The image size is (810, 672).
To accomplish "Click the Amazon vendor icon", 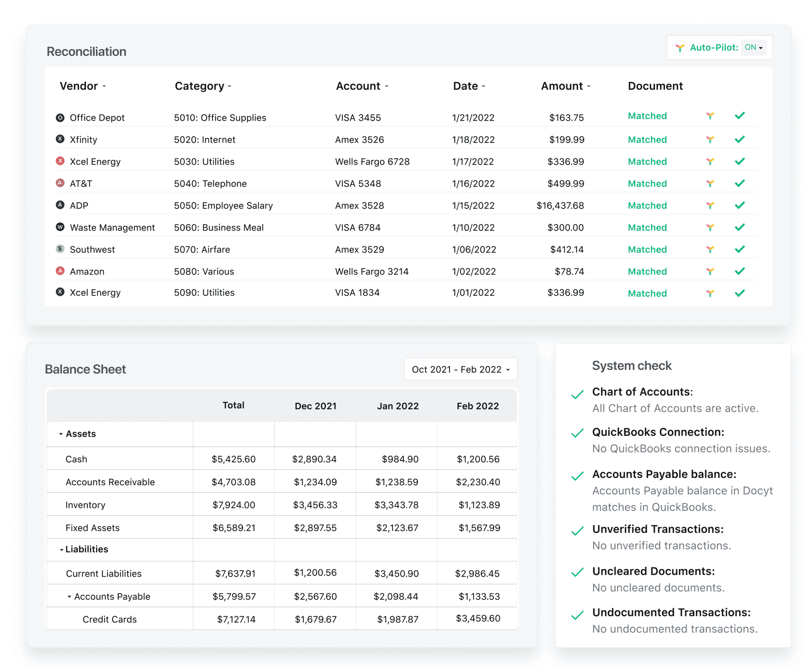I will click(60, 271).
